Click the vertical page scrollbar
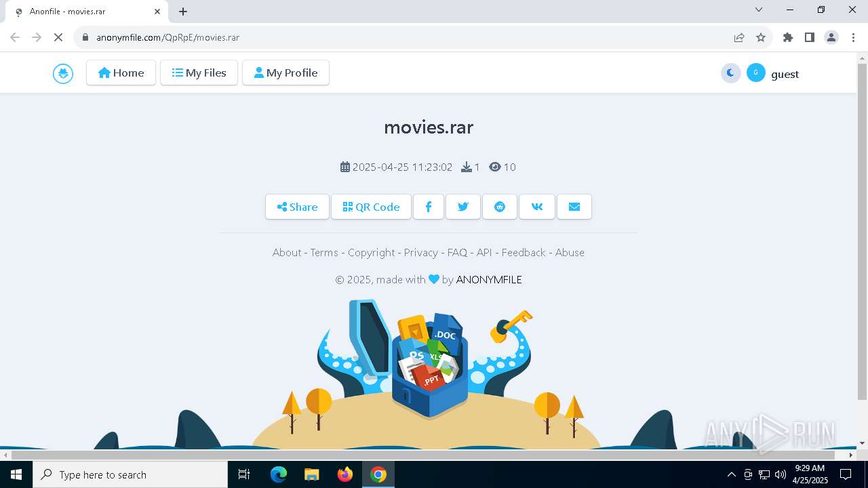 click(x=862, y=230)
